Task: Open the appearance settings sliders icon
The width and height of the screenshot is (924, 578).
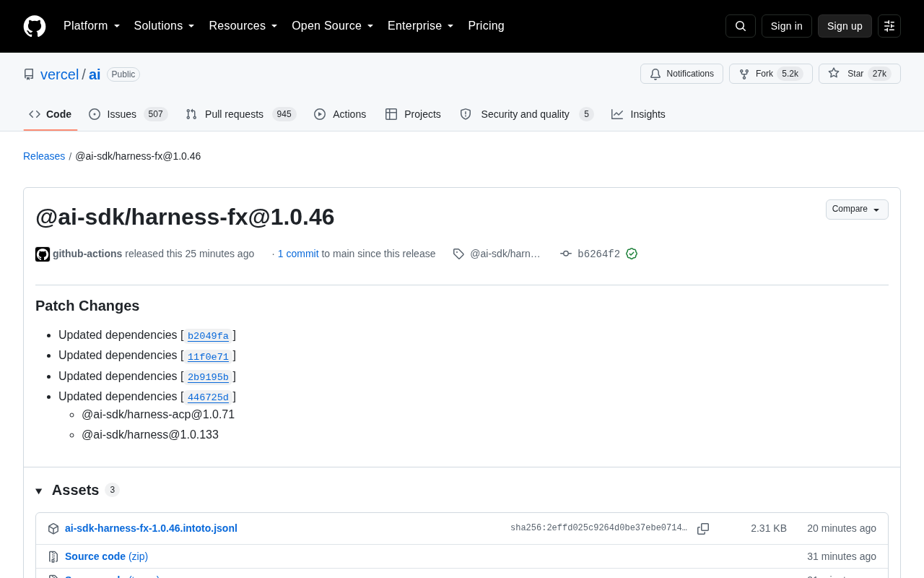Action: click(889, 26)
